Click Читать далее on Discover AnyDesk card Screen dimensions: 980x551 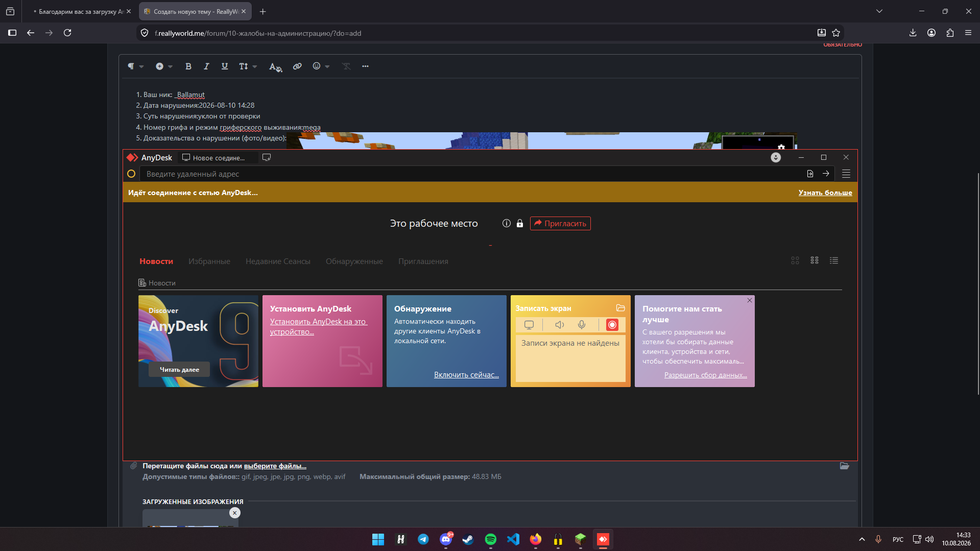179,369
